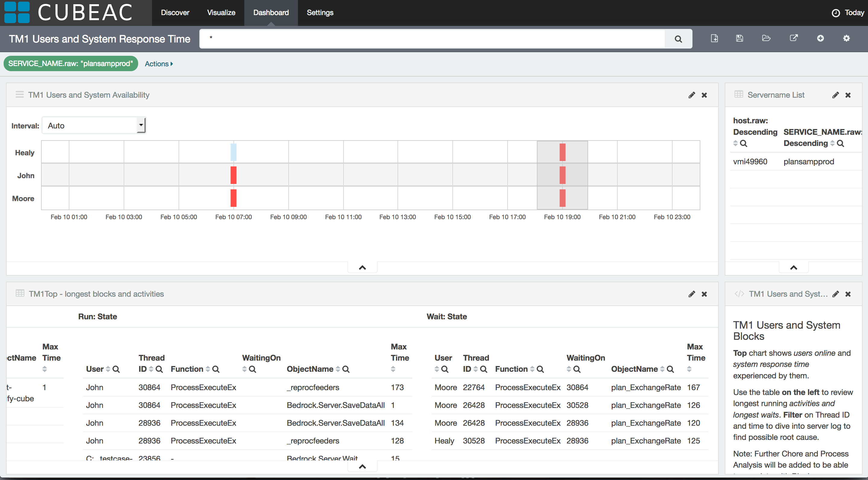The width and height of the screenshot is (868, 480).
Task: Filter Run State Function column via magnifier
Action: pos(216,369)
